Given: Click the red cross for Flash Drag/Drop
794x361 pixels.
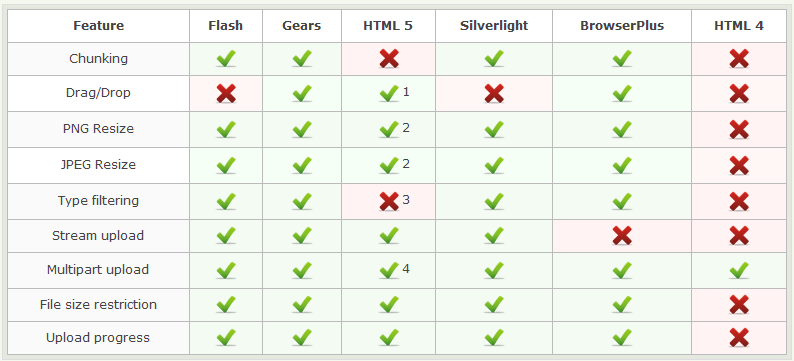Looking at the screenshot, I should point(226,94).
